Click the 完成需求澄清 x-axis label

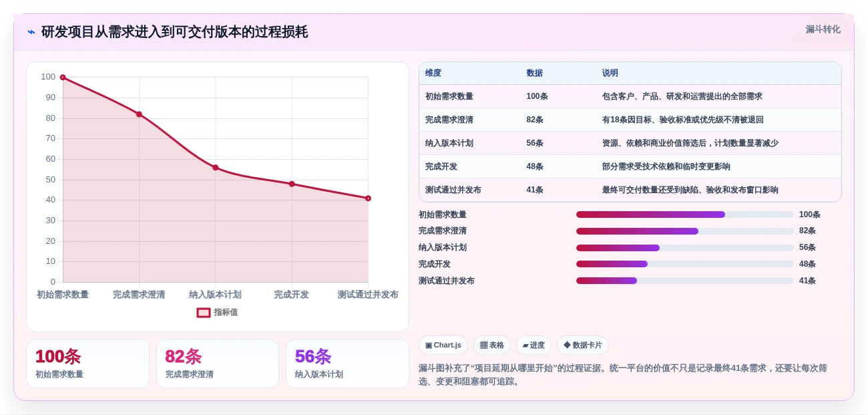click(x=139, y=295)
